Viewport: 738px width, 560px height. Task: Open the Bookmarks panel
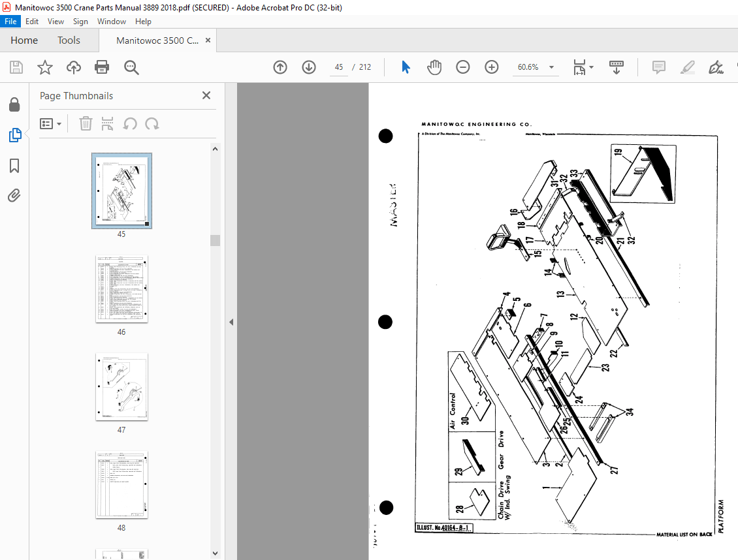[x=14, y=166]
